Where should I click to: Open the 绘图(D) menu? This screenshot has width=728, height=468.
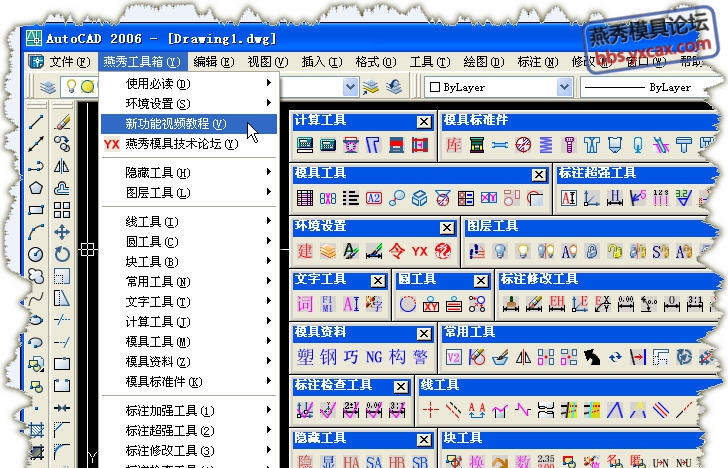[x=483, y=61]
